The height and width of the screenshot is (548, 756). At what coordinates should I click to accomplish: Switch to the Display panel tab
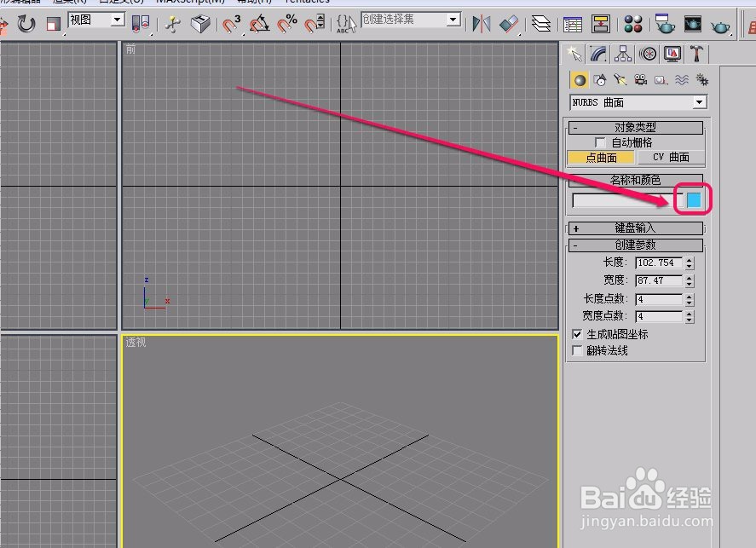tap(672, 54)
